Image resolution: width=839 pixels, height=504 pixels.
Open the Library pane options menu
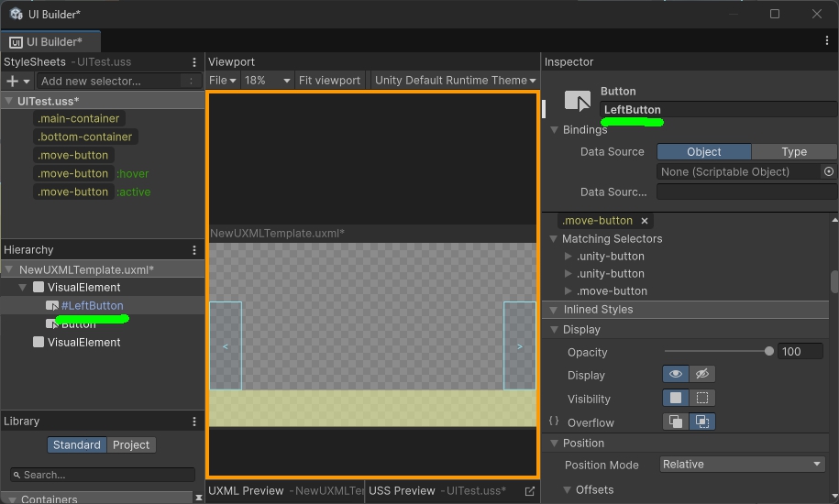[x=194, y=422]
